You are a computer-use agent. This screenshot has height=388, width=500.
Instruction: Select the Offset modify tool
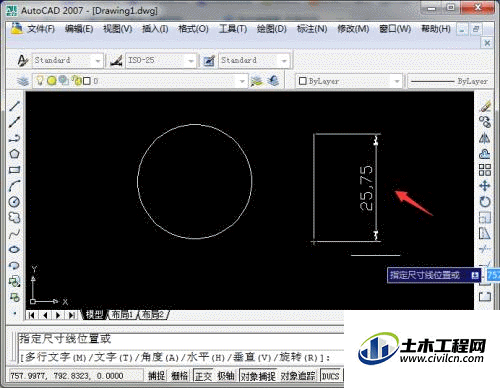[x=485, y=154]
